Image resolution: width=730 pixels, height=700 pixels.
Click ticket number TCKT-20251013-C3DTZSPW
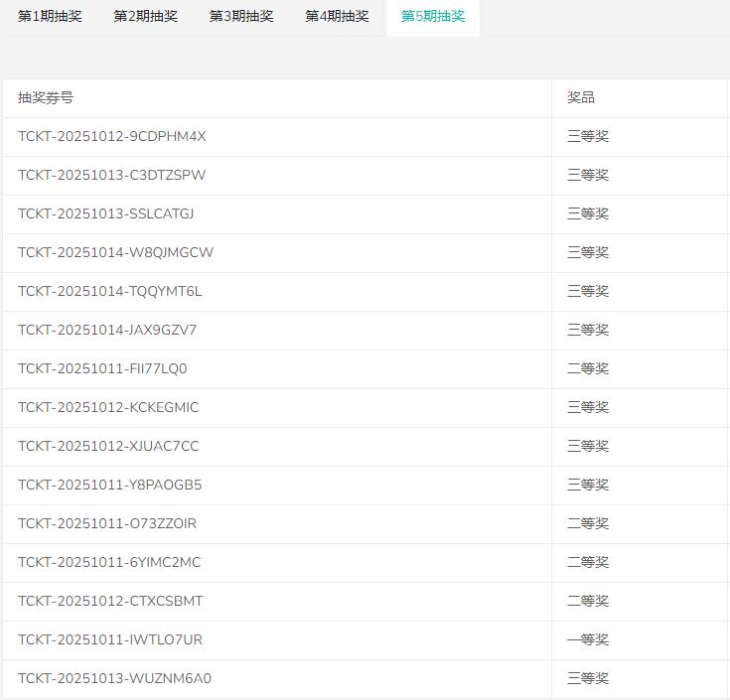tap(112, 175)
